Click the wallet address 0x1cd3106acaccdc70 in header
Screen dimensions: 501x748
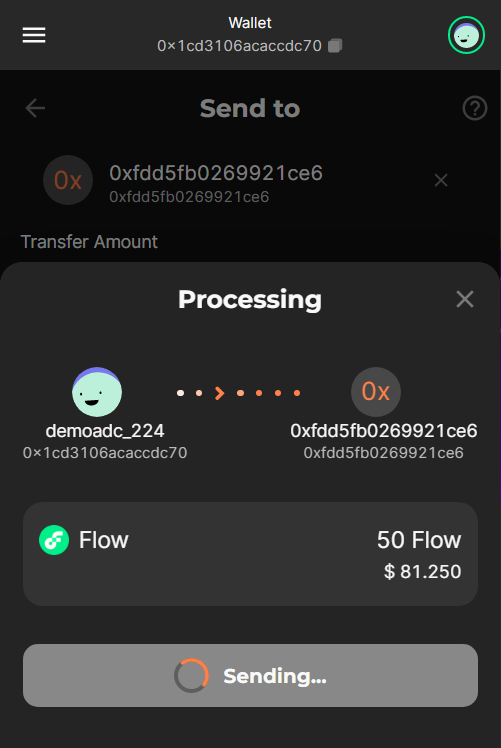pos(240,46)
